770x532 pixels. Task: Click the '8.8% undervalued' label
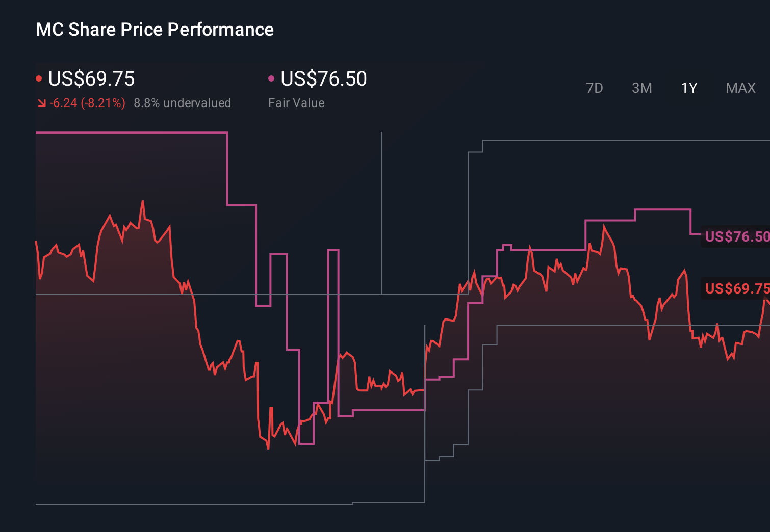click(x=183, y=102)
